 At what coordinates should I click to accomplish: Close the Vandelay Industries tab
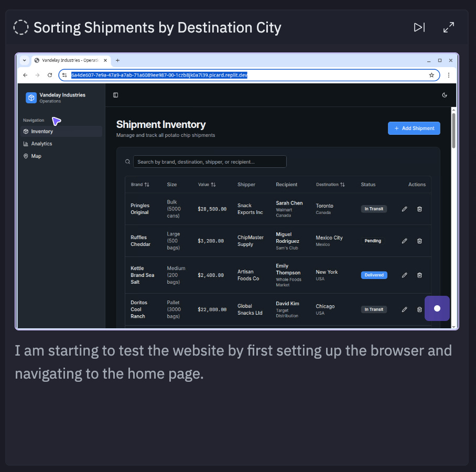coord(105,60)
